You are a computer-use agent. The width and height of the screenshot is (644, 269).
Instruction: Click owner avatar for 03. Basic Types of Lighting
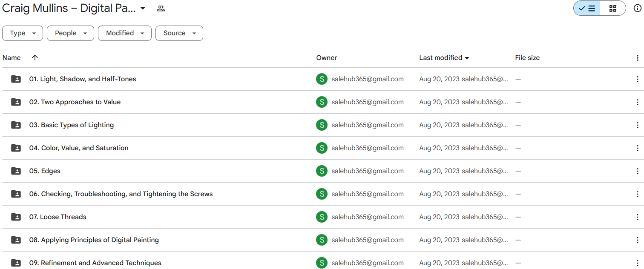click(x=322, y=125)
